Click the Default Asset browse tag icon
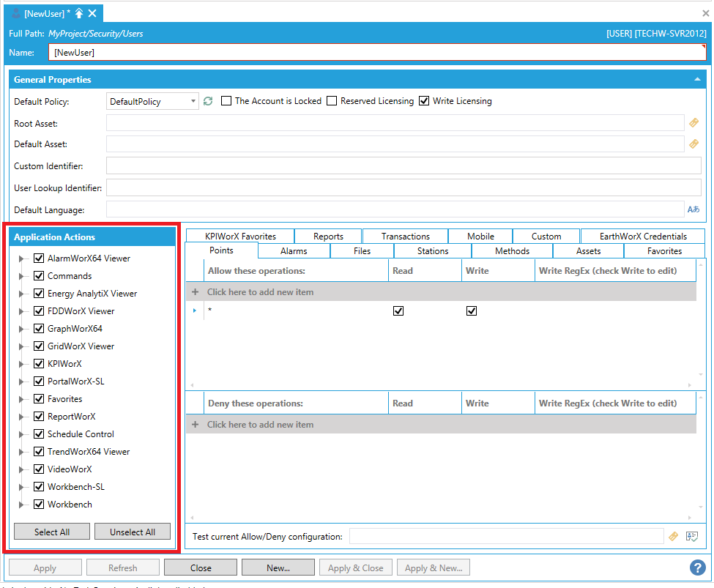Viewport: 714px width, 588px height. (x=693, y=144)
